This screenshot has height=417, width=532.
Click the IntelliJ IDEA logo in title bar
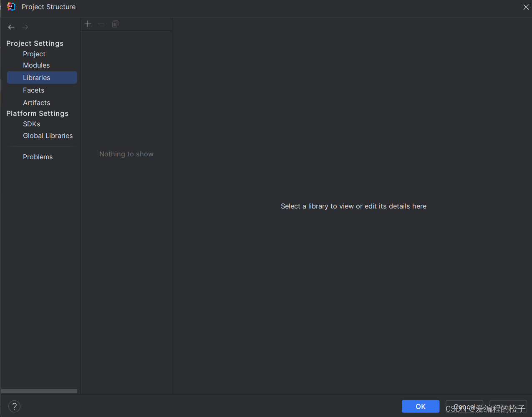pos(11,7)
